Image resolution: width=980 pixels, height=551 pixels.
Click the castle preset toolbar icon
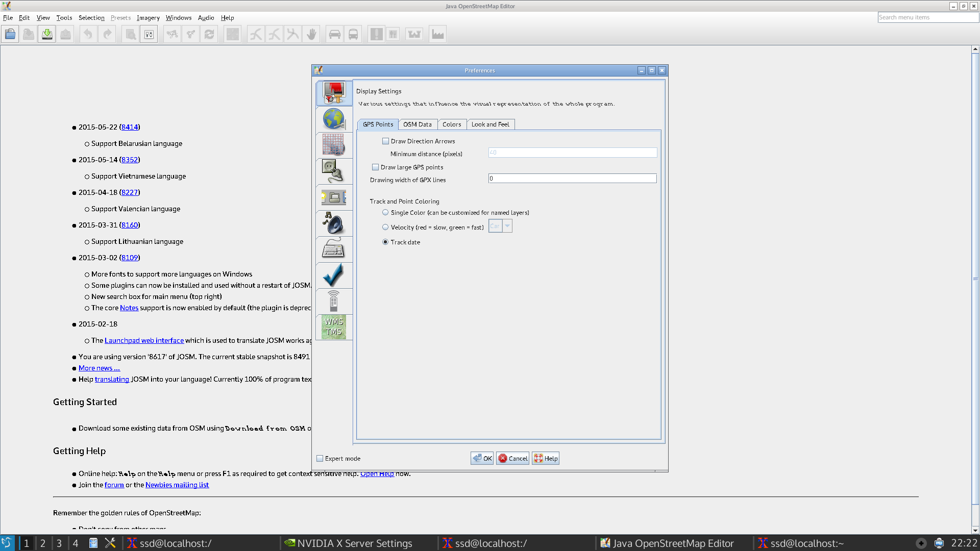coord(414,34)
